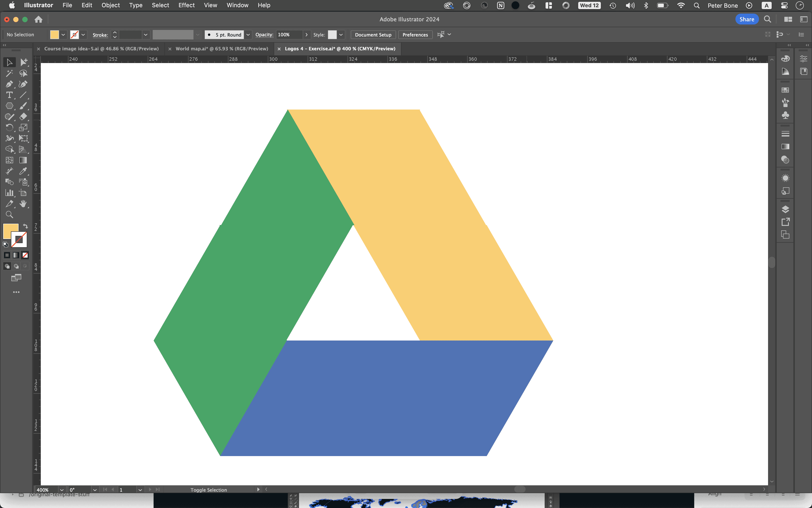Open the Libraries panel icon

point(803,71)
